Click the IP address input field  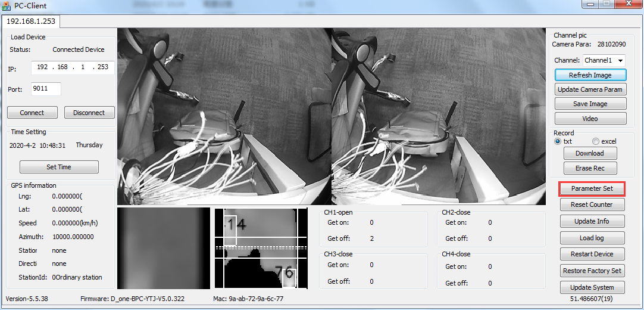coord(73,67)
